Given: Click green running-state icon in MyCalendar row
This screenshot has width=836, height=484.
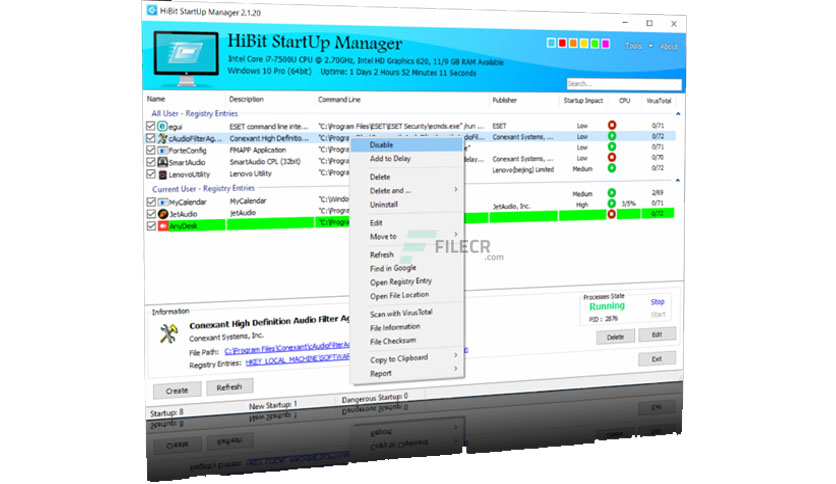Looking at the screenshot, I should tap(612, 192).
